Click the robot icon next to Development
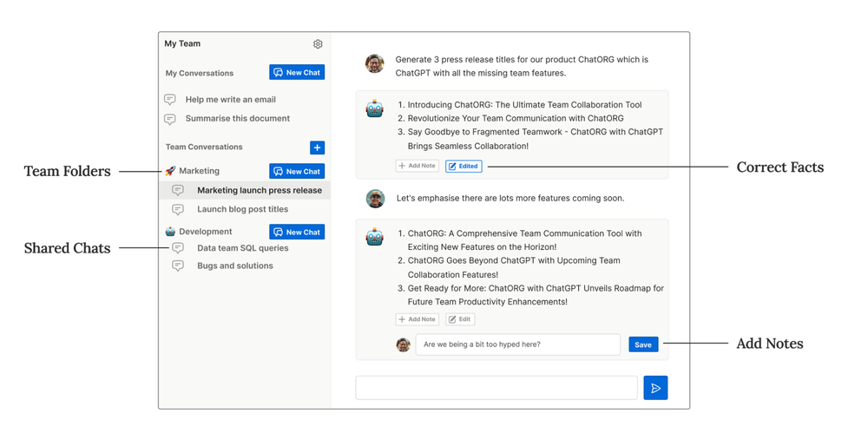 click(170, 232)
